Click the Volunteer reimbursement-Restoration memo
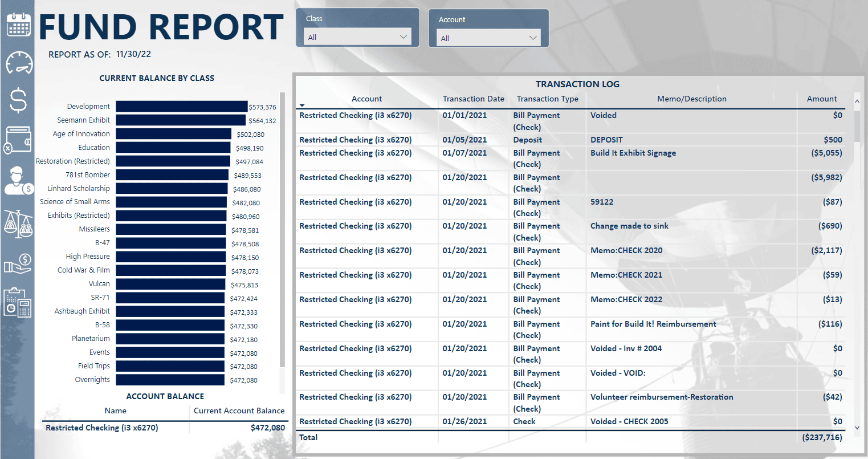This screenshot has width=868, height=459. pos(662,397)
